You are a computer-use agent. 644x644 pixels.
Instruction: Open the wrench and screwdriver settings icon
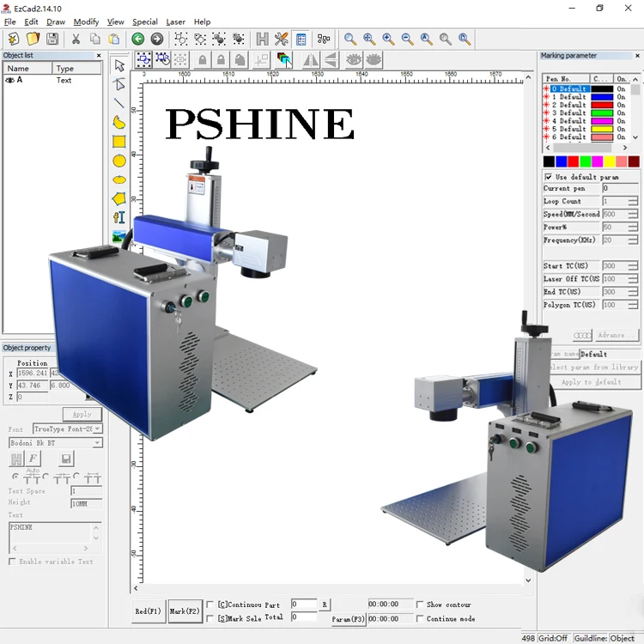[282, 39]
